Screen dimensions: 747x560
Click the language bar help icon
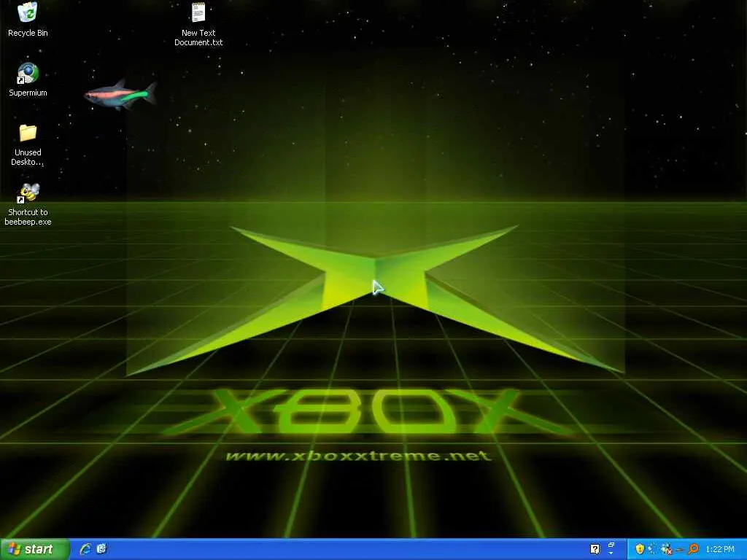tap(595, 549)
